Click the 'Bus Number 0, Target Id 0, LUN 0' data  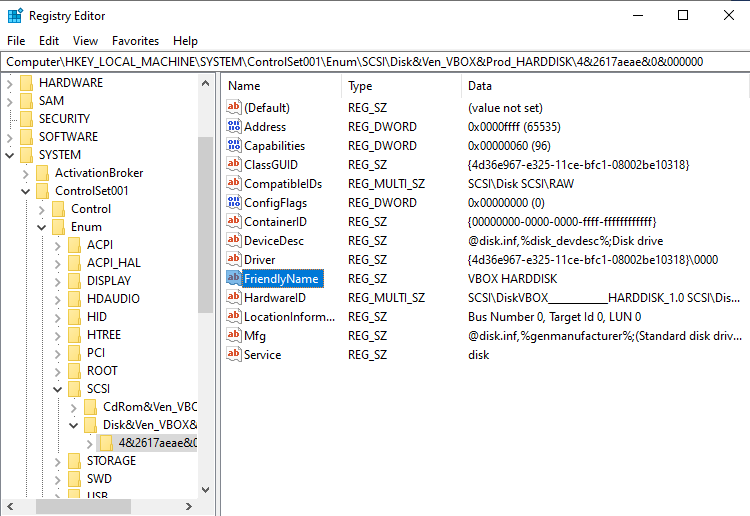554,317
